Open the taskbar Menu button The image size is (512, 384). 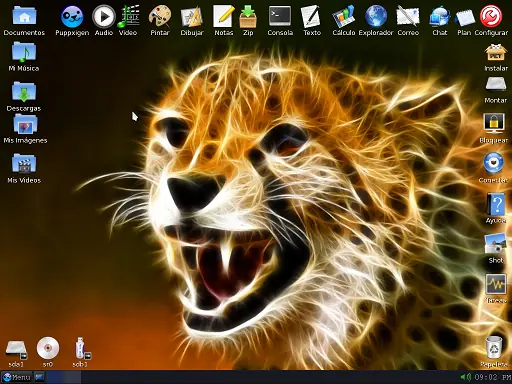pos(17,377)
